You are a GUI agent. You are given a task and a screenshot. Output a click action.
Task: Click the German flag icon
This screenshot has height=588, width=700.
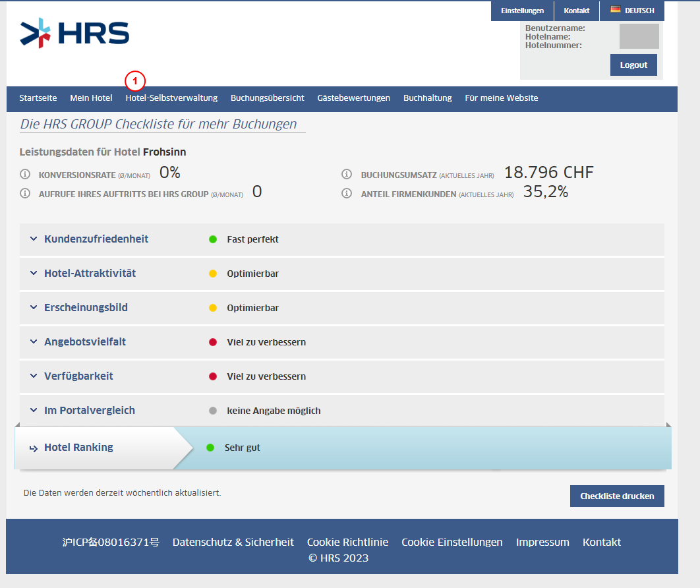[x=616, y=9]
